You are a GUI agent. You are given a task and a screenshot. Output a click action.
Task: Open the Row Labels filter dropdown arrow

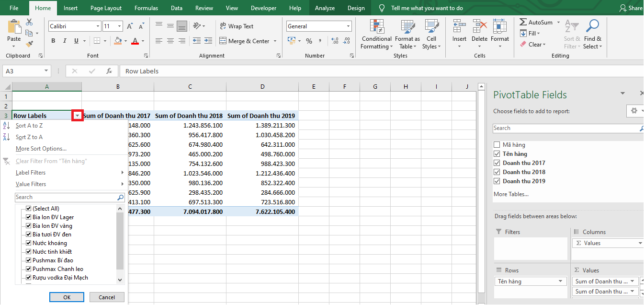click(x=77, y=116)
